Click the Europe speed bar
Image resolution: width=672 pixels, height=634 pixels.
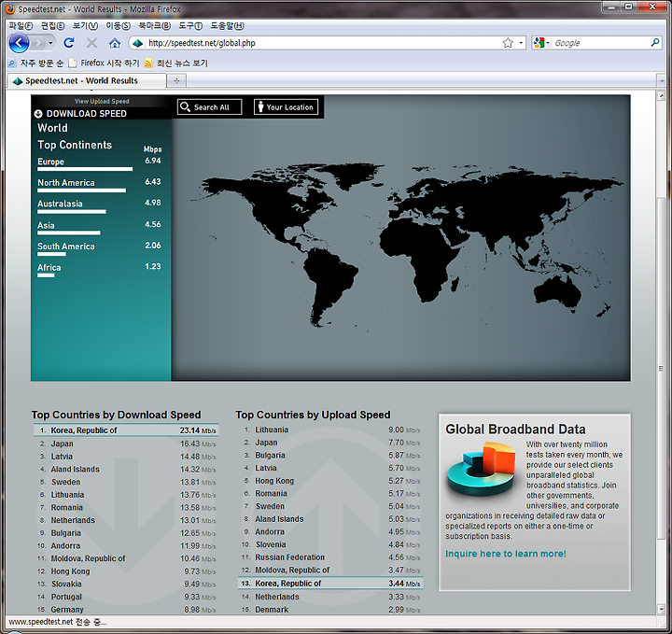85,169
